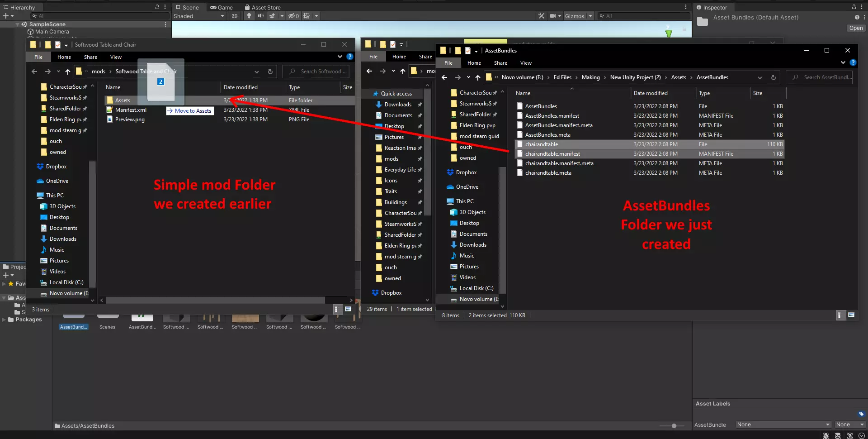Click Search AssetBundles field
Viewport: 868px width, 439px height.
(x=819, y=77)
